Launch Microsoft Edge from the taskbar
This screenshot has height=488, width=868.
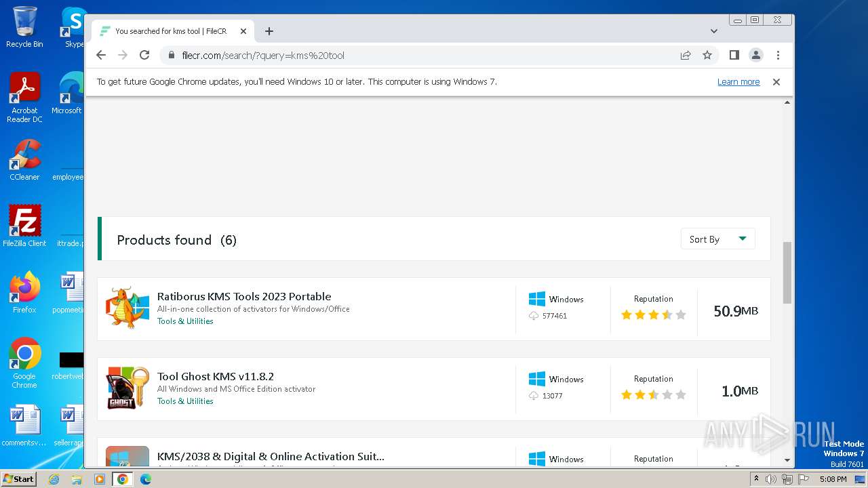click(145, 479)
